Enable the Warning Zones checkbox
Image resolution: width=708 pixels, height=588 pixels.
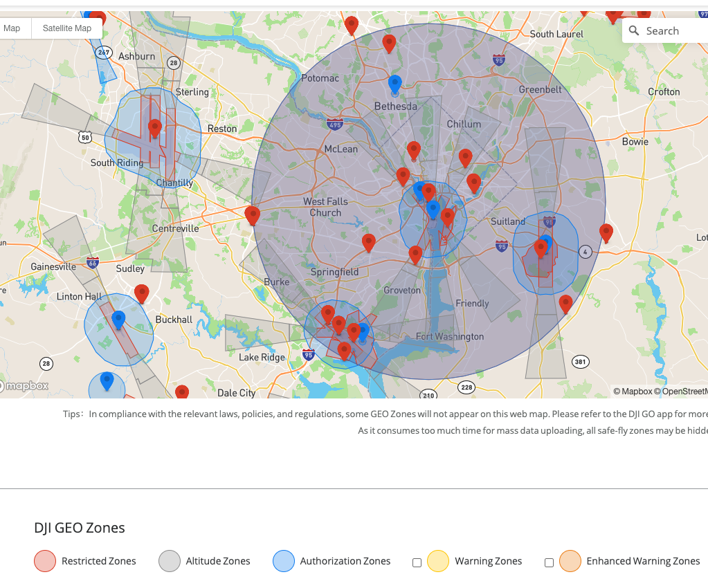pos(417,562)
